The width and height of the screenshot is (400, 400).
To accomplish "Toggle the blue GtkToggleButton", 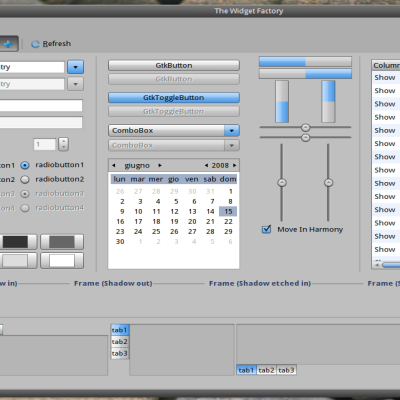I will click(174, 98).
